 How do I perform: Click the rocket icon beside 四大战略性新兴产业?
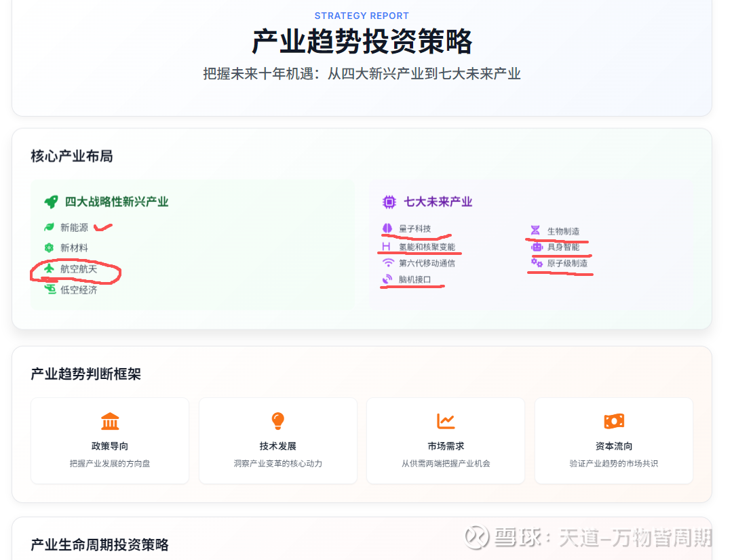(51, 202)
